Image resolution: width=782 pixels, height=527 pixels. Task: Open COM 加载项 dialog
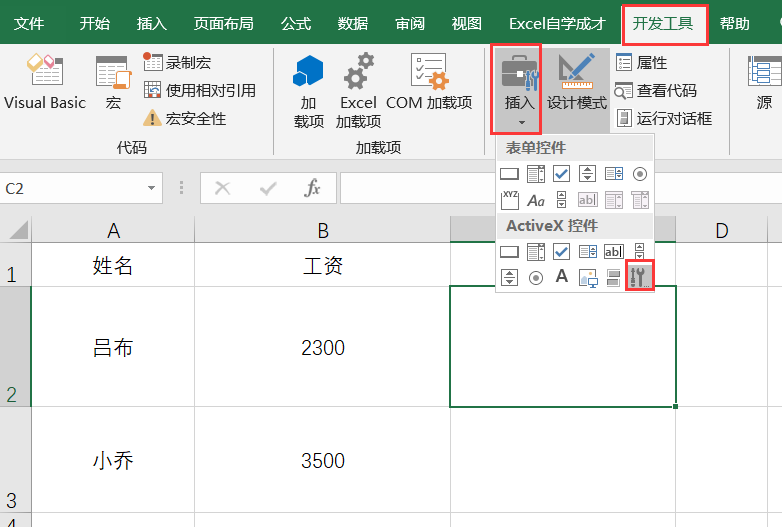pyautogui.click(x=429, y=82)
